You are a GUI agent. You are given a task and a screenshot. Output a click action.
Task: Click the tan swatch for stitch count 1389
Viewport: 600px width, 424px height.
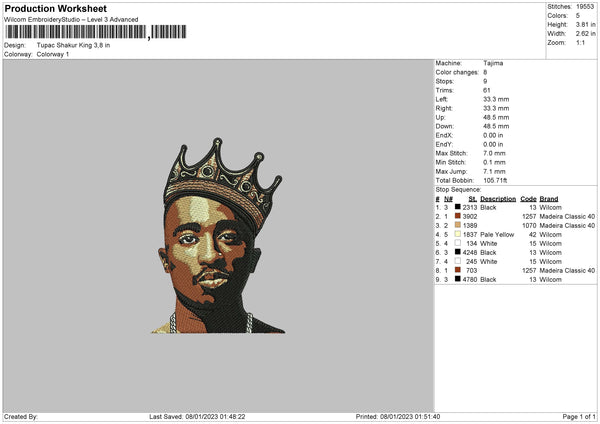coord(457,225)
